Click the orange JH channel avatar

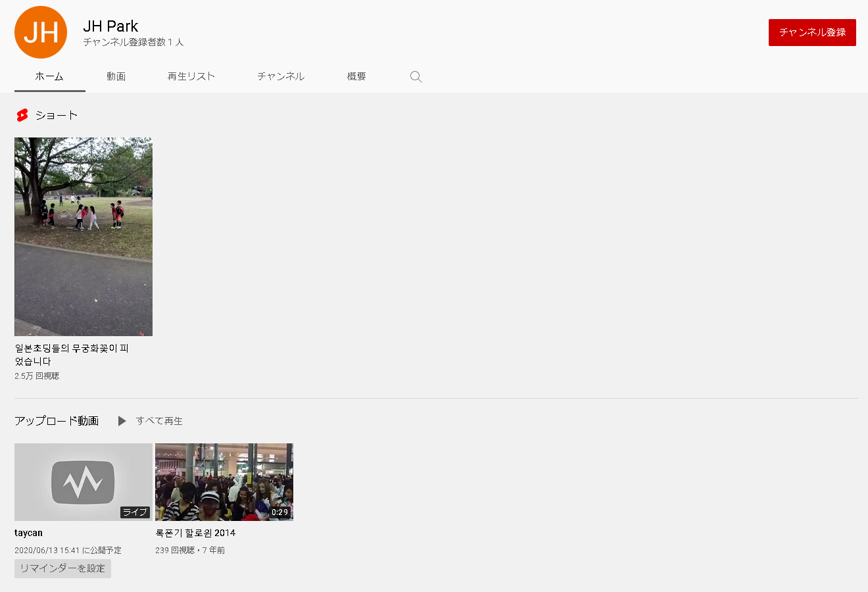pyautogui.click(x=41, y=32)
